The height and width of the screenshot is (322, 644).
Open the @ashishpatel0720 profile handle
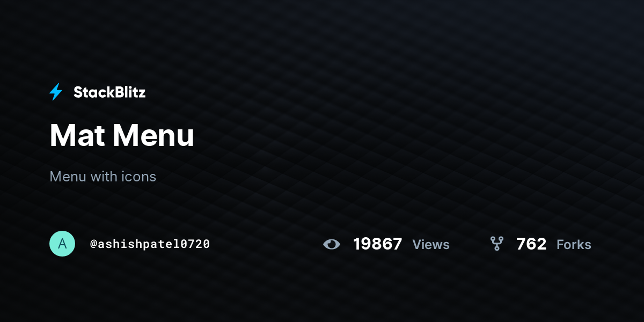pyautogui.click(x=150, y=244)
